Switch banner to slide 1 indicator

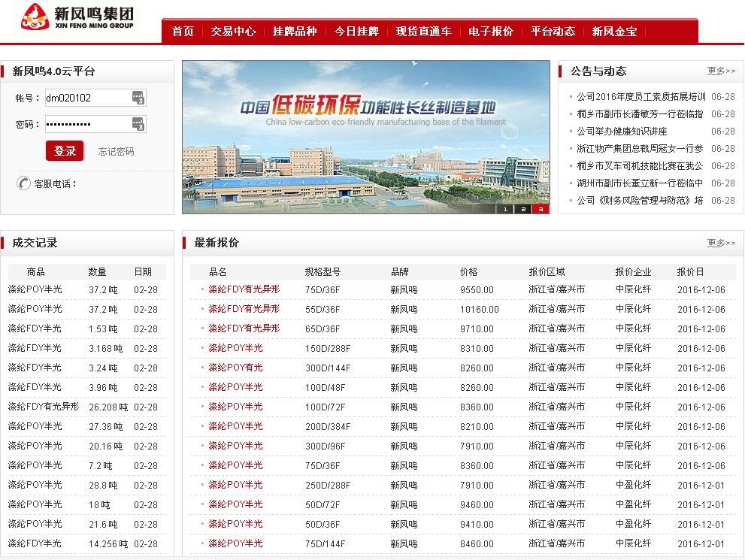(x=505, y=209)
